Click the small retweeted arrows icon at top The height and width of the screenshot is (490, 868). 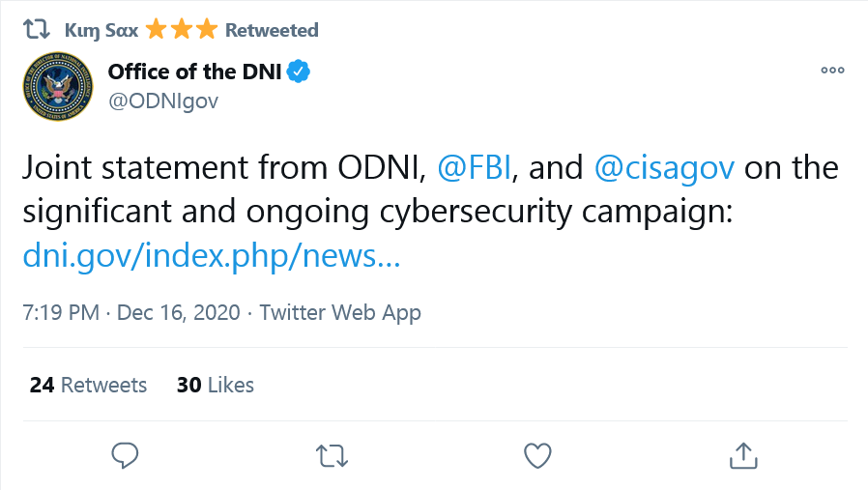coord(37,29)
